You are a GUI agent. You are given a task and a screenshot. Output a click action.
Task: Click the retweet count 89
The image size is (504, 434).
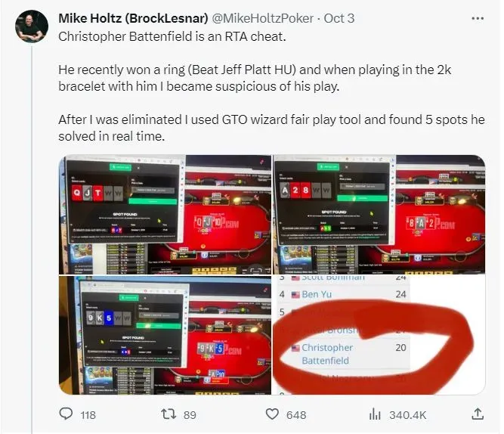(190, 415)
